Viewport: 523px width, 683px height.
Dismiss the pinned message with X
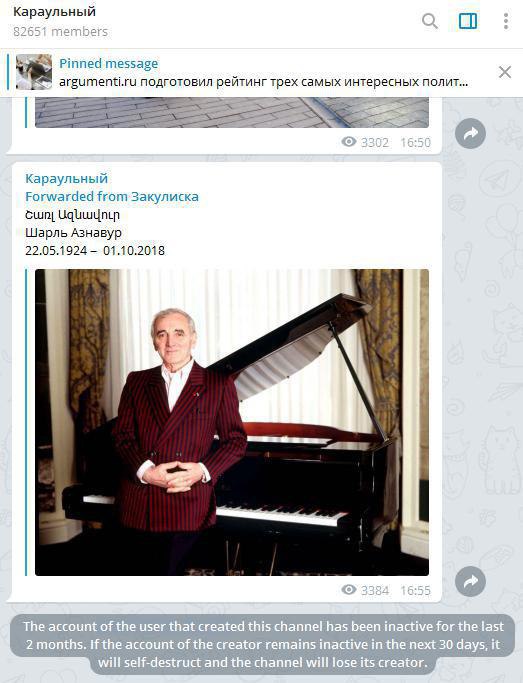[505, 72]
